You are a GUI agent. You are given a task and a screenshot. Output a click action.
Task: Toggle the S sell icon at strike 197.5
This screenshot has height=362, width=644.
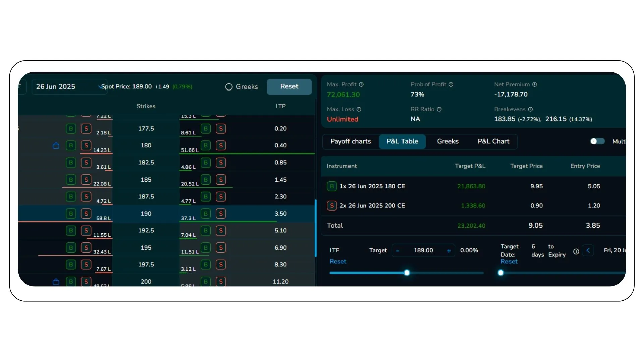[86, 264]
